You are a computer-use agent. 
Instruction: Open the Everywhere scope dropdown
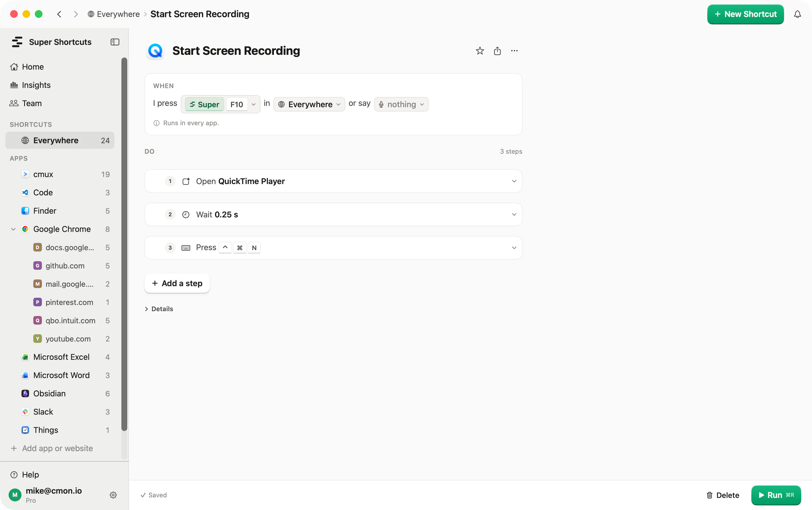tap(309, 104)
